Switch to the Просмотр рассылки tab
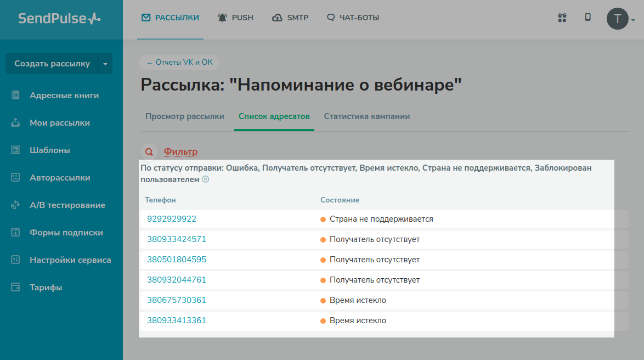This screenshot has width=644, height=360. [184, 116]
